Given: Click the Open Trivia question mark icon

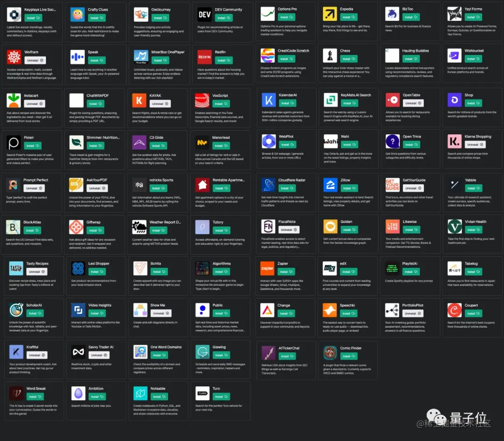Looking at the screenshot, I should click(392, 141).
